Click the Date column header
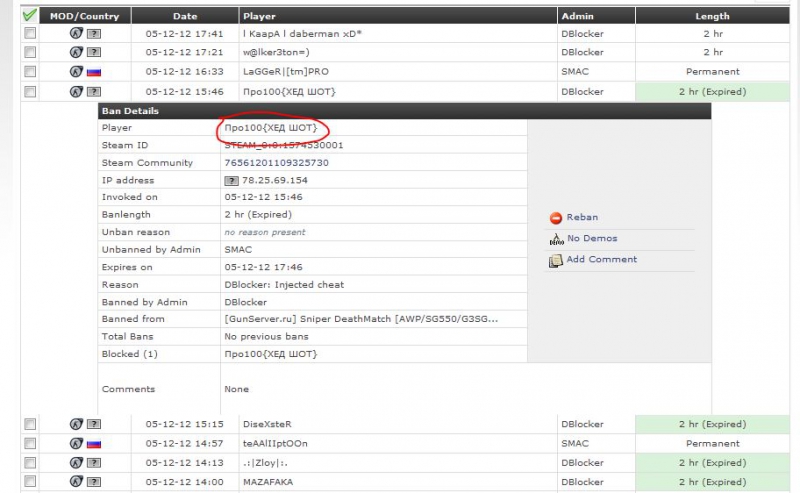The height and width of the screenshot is (493, 800). coord(184,16)
